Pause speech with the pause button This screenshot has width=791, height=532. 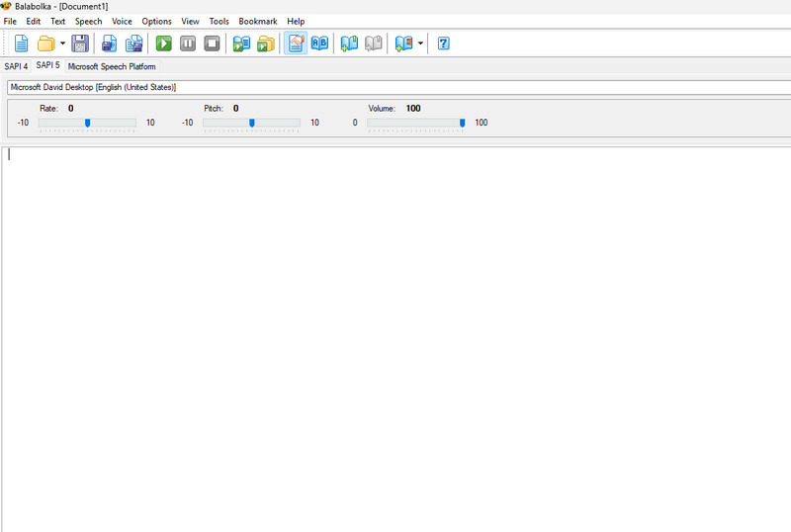188,44
